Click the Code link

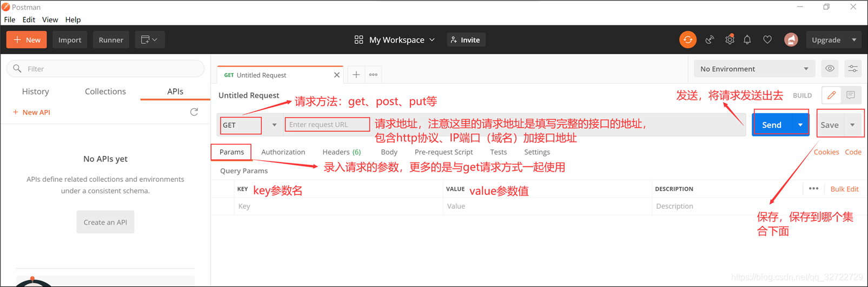coord(853,152)
